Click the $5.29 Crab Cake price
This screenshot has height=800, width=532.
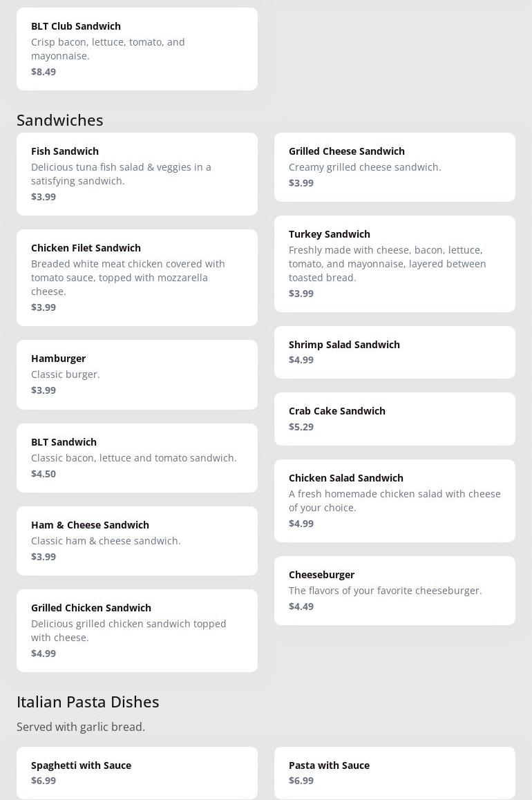(x=301, y=426)
